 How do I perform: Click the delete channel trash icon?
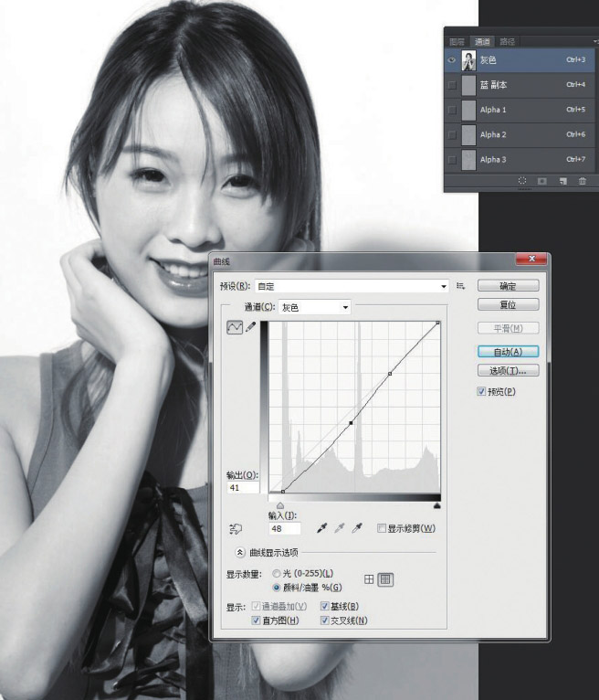(x=582, y=181)
